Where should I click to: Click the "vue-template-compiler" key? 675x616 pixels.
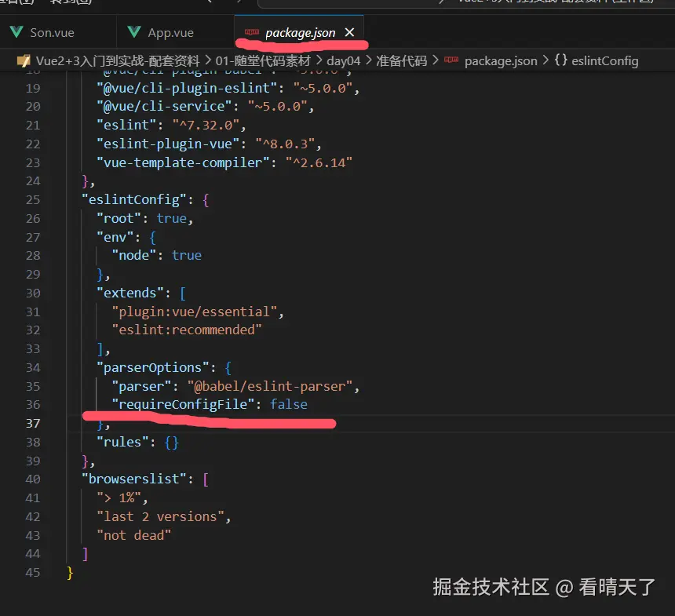click(x=183, y=162)
